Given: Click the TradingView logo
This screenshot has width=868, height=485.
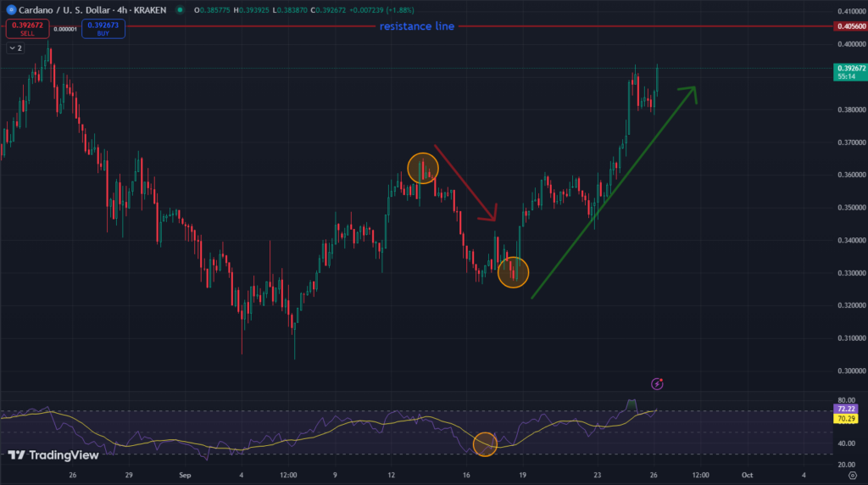Looking at the screenshot, I should [53, 455].
